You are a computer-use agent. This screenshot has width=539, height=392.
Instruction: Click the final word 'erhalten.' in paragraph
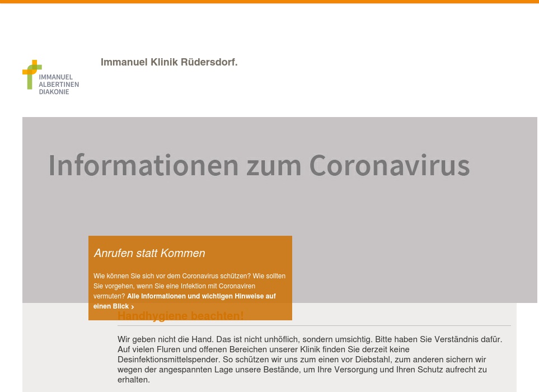coord(134,380)
